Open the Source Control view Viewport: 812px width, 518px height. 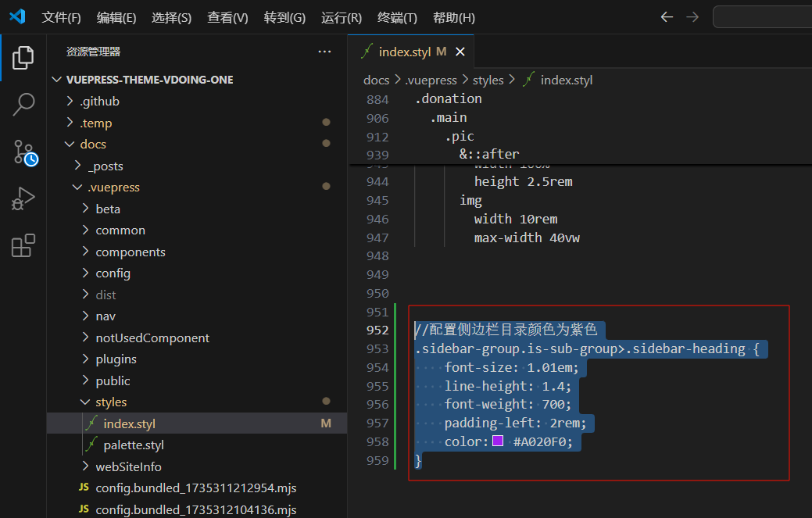24,152
